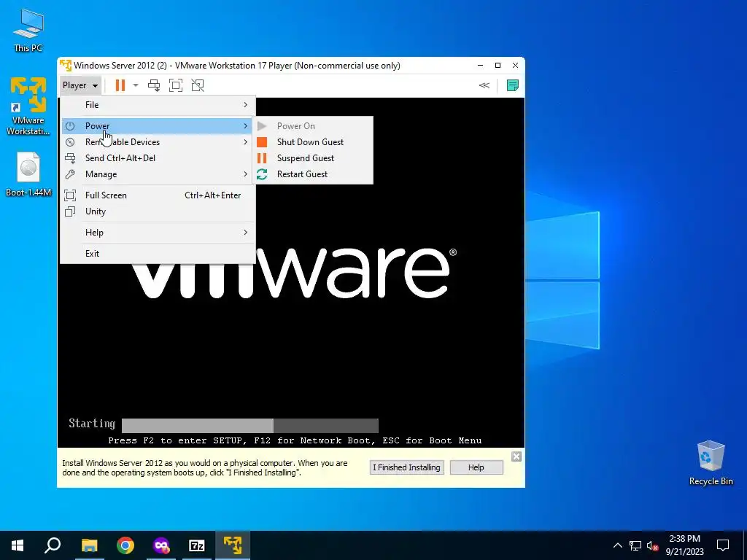Viewport: 747px width, 560px height.
Task: Open the Player dropdown menu
Action: [x=80, y=85]
